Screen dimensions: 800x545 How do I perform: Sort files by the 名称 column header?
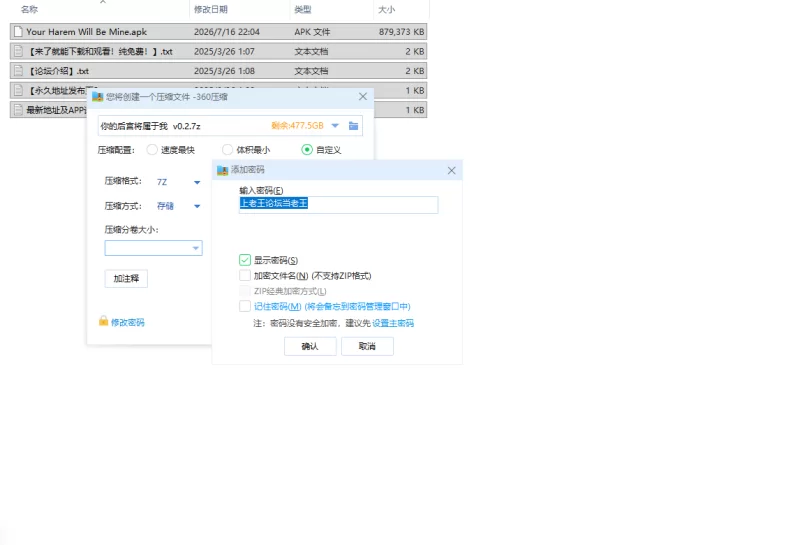[x=29, y=9]
